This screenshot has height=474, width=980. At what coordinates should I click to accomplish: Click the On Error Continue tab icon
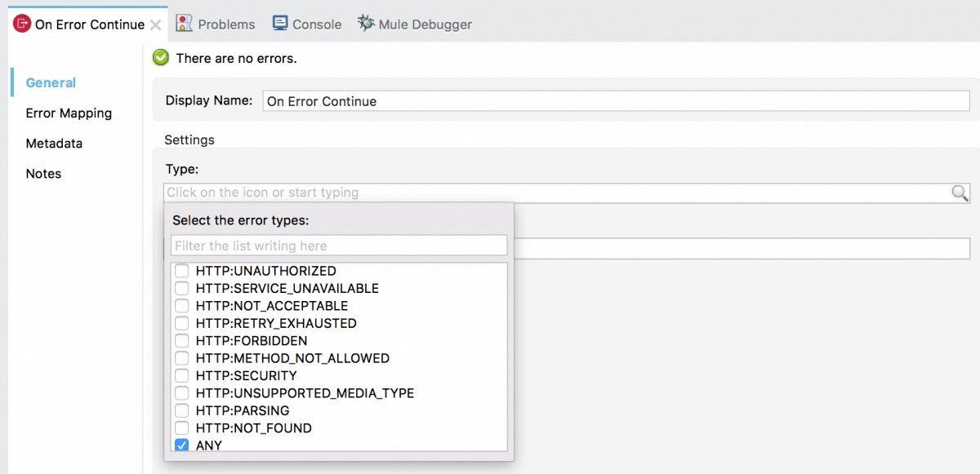(x=21, y=24)
